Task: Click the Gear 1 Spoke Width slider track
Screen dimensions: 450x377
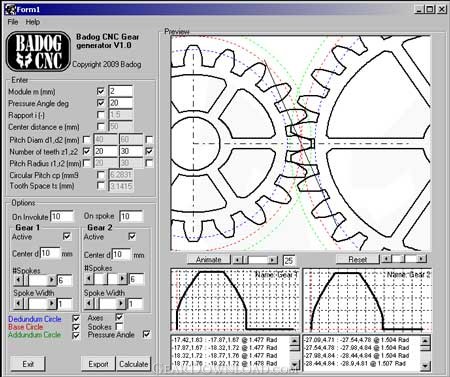Action: [x=35, y=304]
